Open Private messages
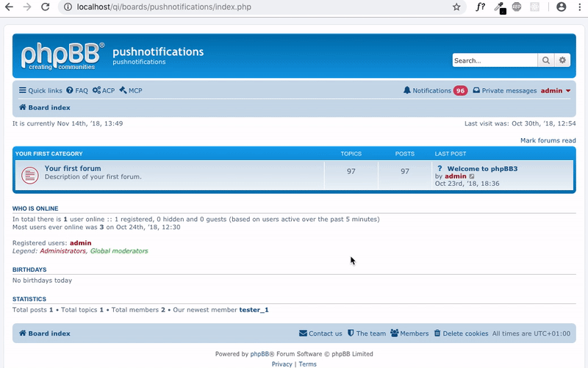Screen dimensions: 588x368 pos(504,90)
